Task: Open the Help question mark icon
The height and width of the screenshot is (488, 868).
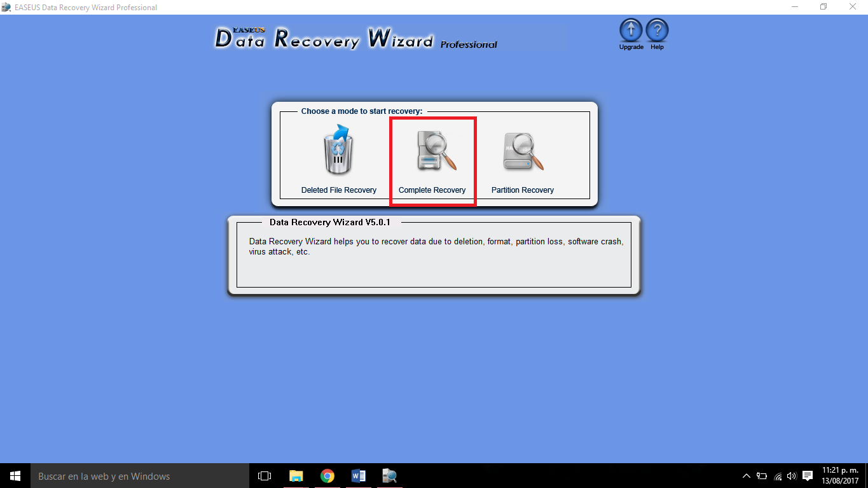Action: tap(657, 31)
